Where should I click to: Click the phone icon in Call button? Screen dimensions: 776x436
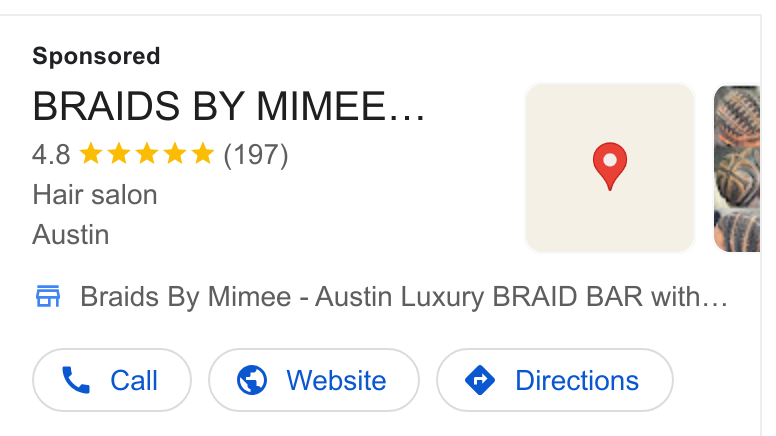tap(76, 380)
